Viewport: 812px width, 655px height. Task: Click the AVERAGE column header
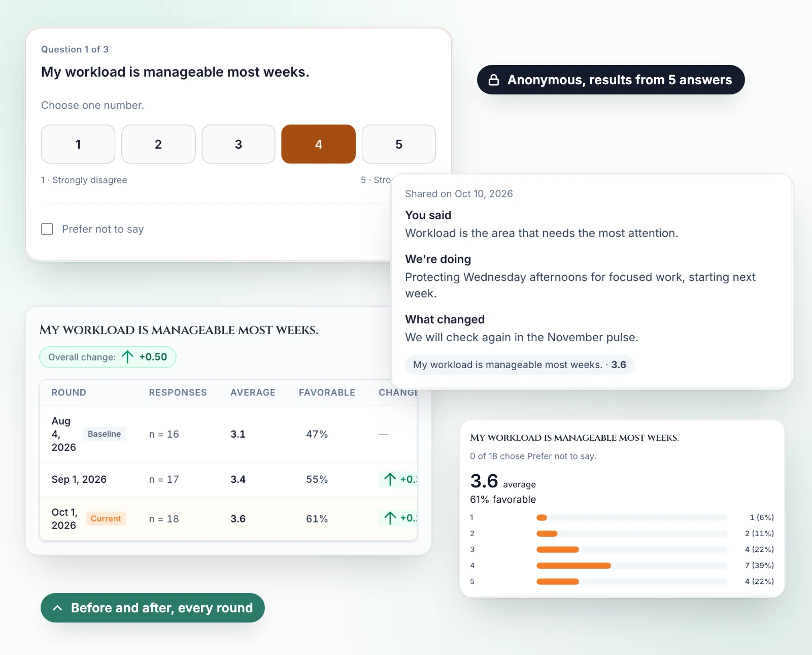click(253, 392)
